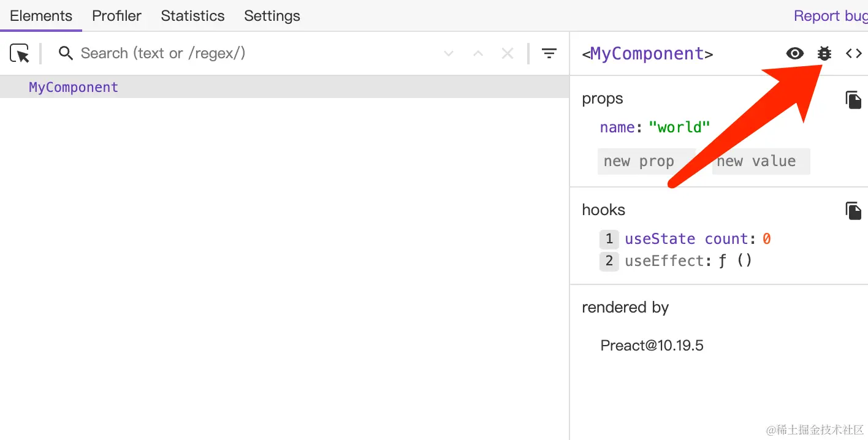Clear the search with X icon
Image resolution: width=868 pixels, height=440 pixels.
point(508,54)
